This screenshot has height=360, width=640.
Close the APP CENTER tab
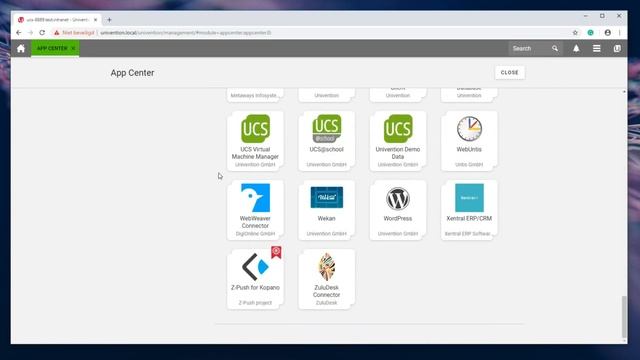click(x=73, y=49)
